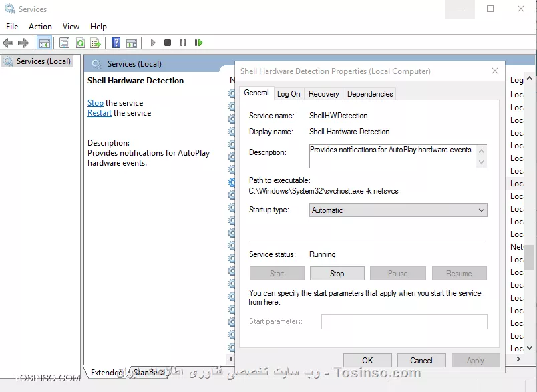Click the Services gear icon in the title bar
Screen dimensions: 537x392
pos(10,9)
